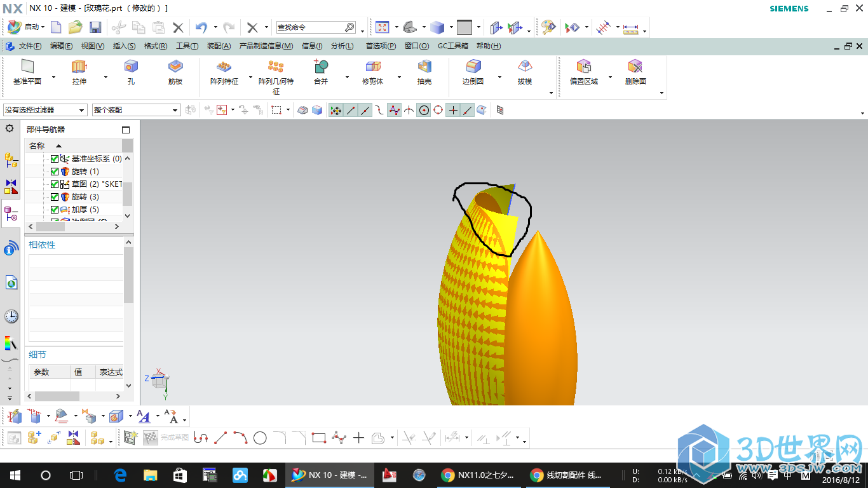Toggle the snap end point option

(x=351, y=110)
